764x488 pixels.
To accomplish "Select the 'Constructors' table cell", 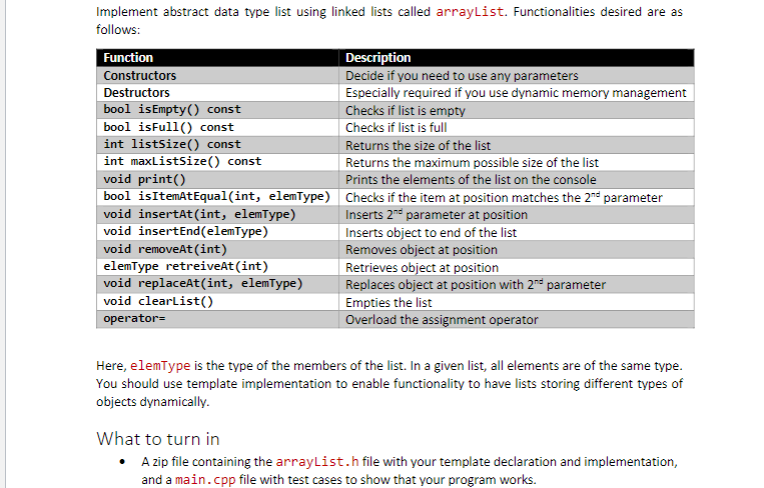I will point(217,75).
